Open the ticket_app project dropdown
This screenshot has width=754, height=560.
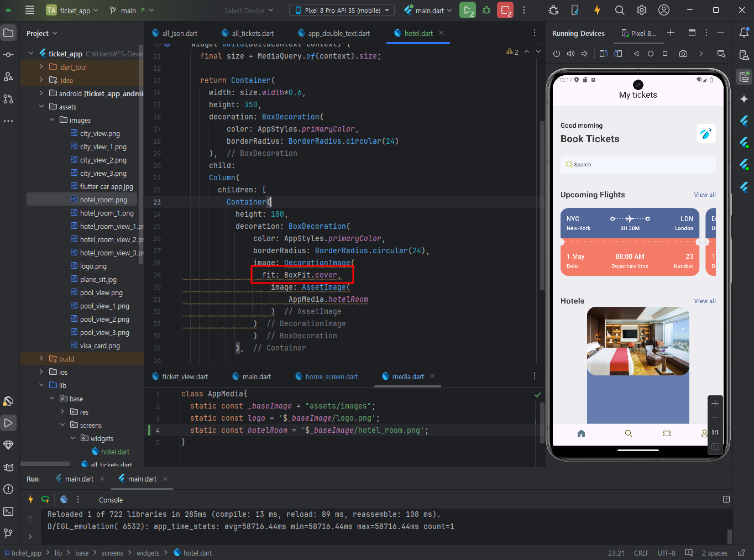(72, 10)
